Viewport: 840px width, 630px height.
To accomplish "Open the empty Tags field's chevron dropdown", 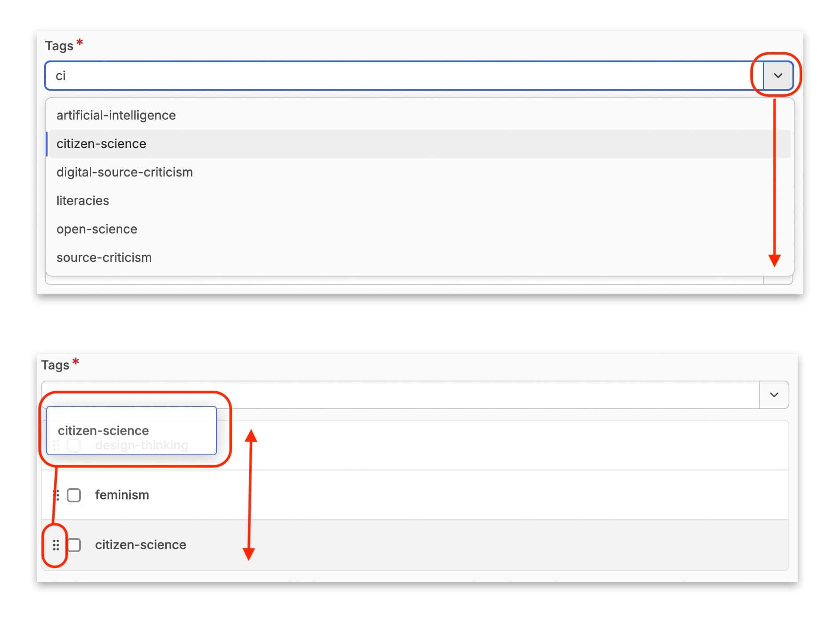I will click(x=774, y=395).
